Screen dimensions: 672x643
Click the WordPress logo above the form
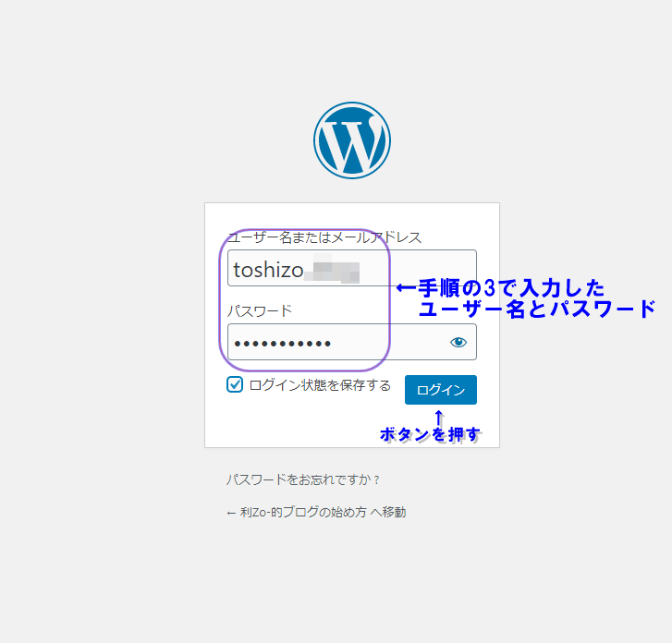coord(351,140)
